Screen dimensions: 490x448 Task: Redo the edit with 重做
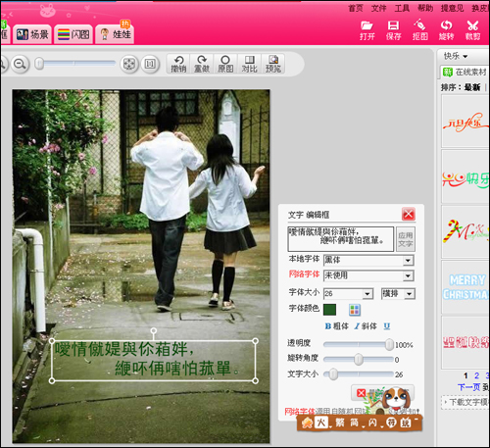click(x=202, y=64)
